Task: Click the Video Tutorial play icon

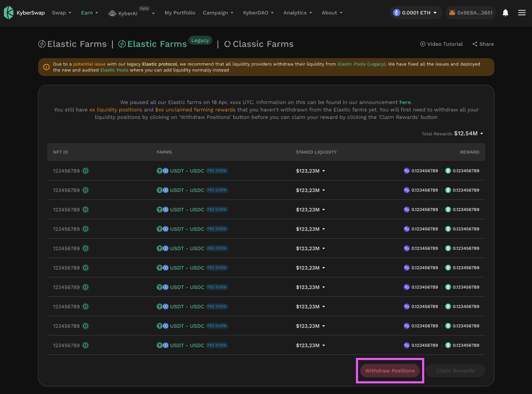Action: (423, 44)
